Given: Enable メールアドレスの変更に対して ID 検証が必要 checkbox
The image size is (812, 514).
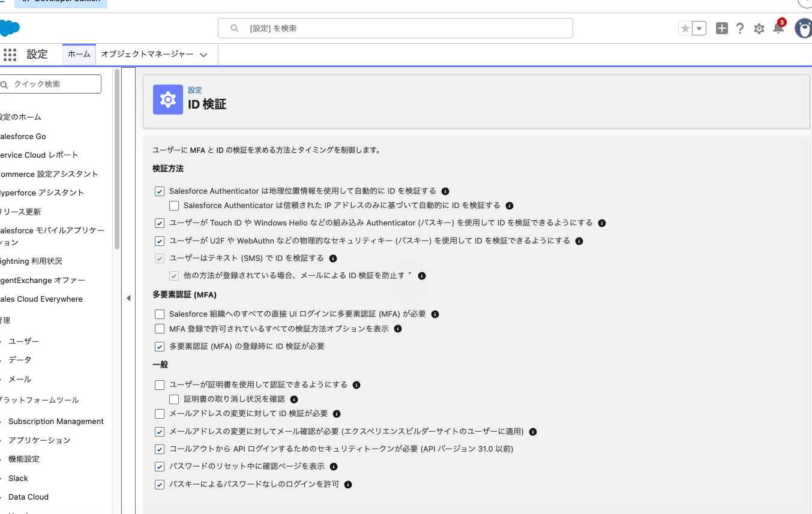Looking at the screenshot, I should point(160,414).
